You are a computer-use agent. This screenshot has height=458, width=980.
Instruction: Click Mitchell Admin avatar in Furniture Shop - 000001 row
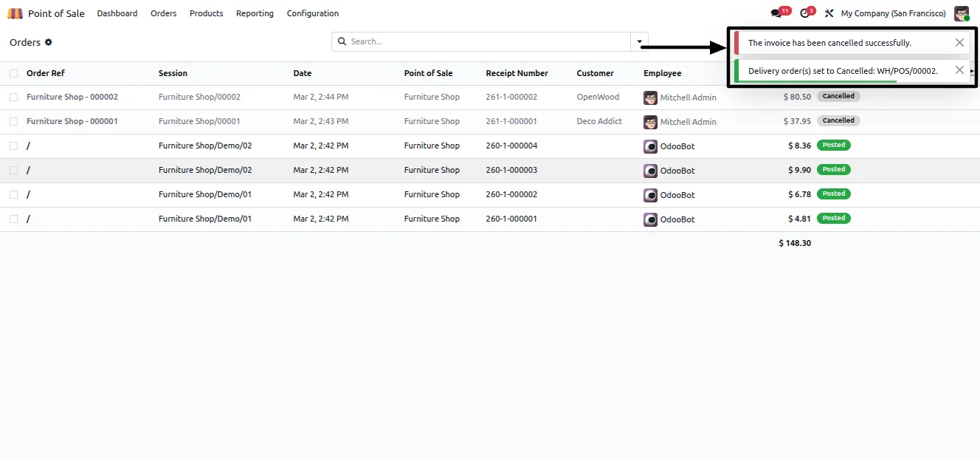(650, 122)
